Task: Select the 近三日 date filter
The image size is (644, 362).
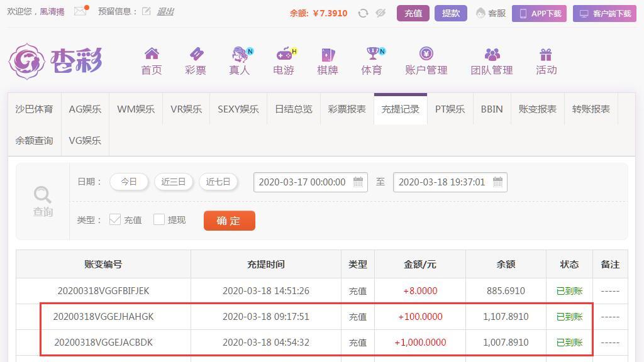Action: (174, 182)
